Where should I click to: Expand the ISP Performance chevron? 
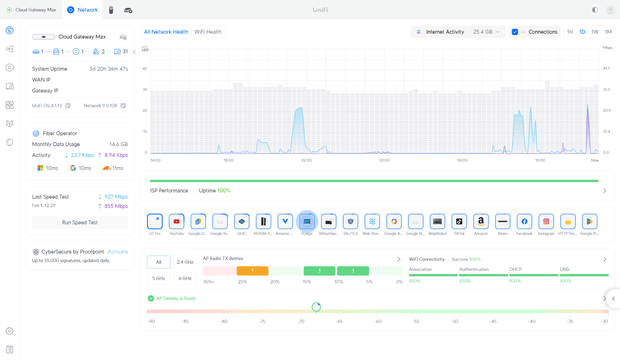(605, 191)
